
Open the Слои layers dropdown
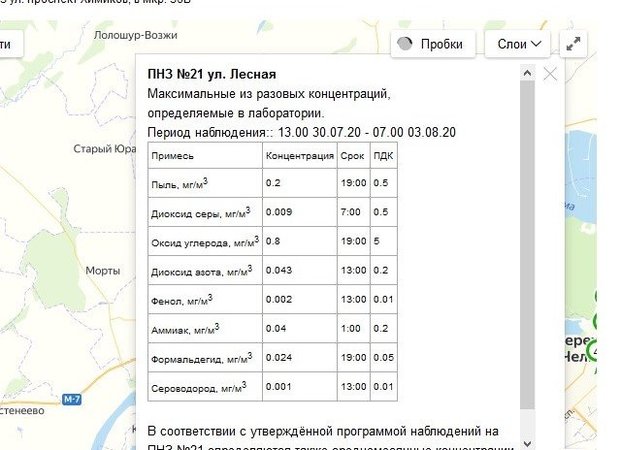517,44
